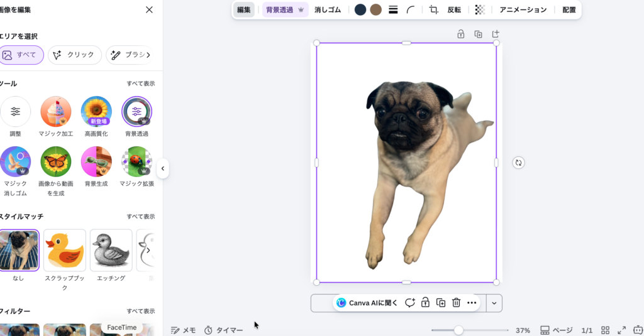The width and height of the screenshot is (644, 336).
Task: Open the マジック加工 cupcake tool
Action: [55, 112]
